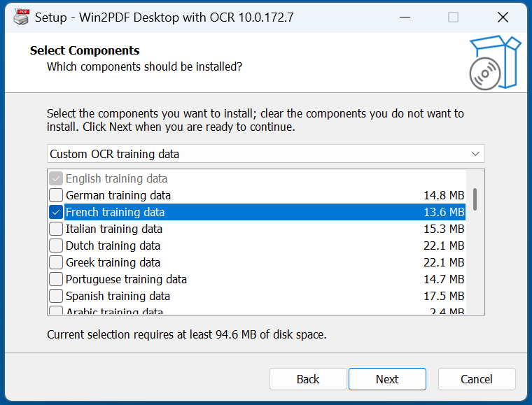The width and height of the screenshot is (532, 405).
Task: Enable Portuguese training data option
Action: (56, 279)
